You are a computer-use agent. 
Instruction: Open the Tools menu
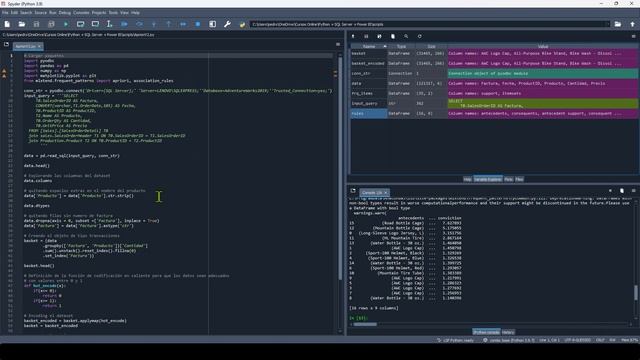[113, 13]
